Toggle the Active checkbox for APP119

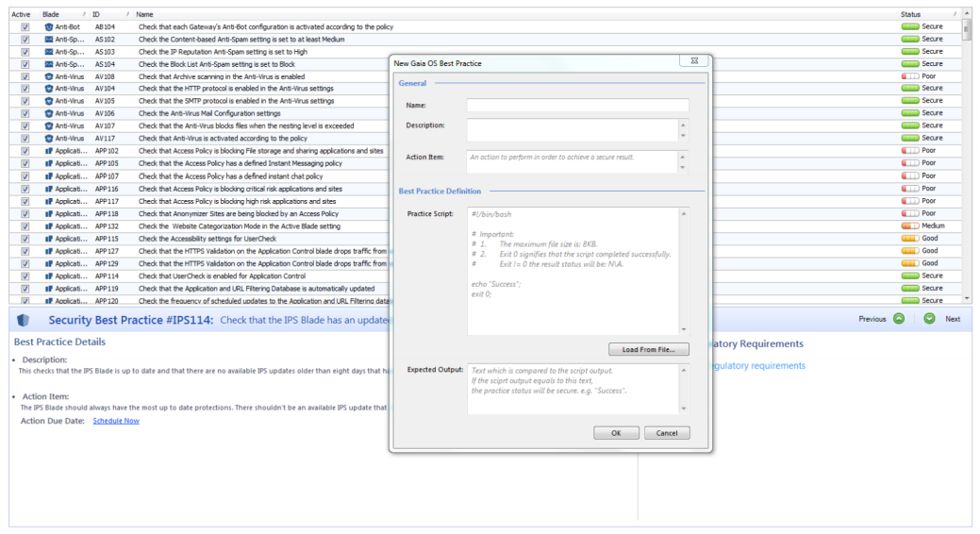(25, 289)
